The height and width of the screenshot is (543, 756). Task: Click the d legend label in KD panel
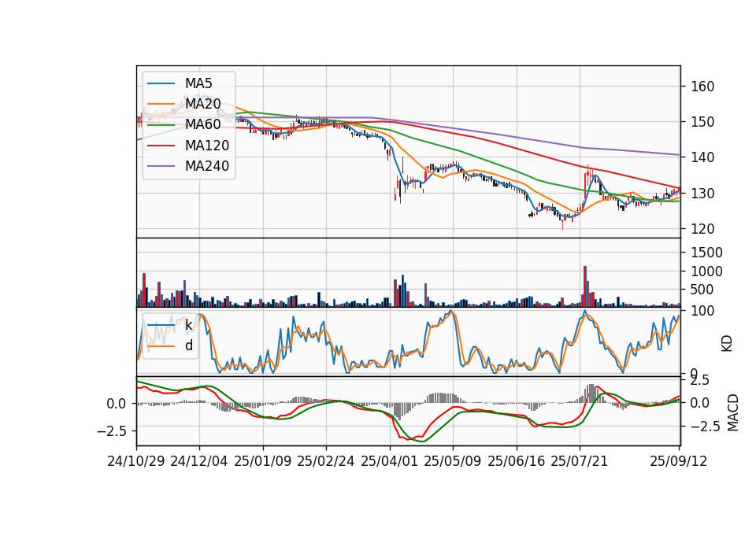coord(189,345)
